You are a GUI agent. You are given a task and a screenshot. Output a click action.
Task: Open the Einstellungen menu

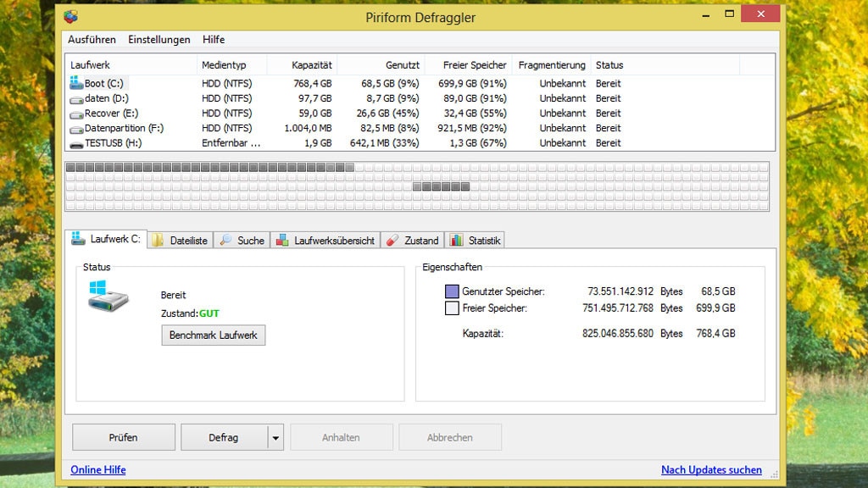[161, 39]
